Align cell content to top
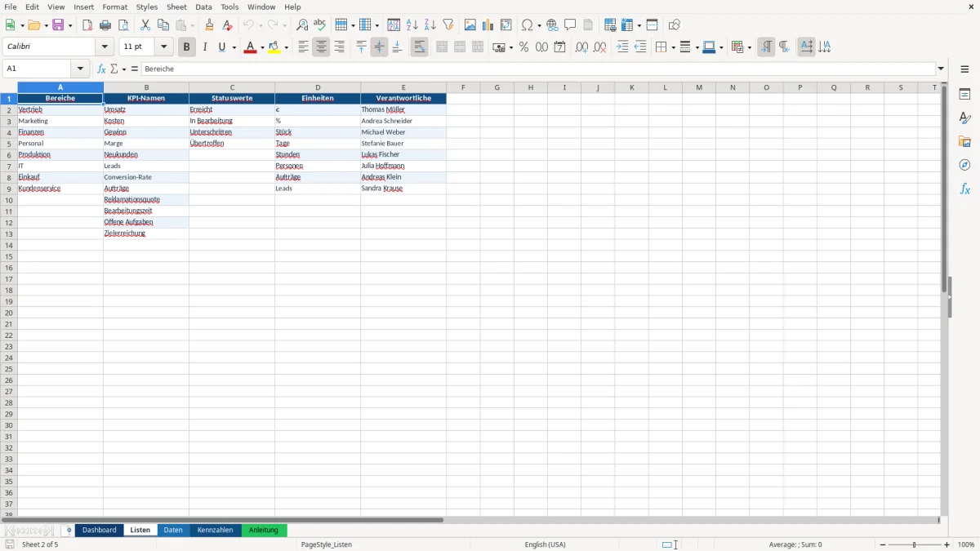Image resolution: width=980 pixels, height=551 pixels. click(x=362, y=47)
